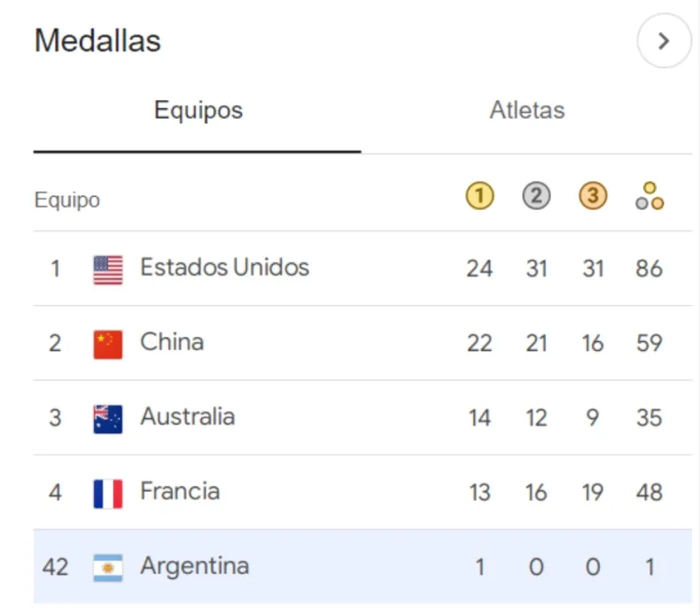Image resolution: width=700 pixels, height=615 pixels.
Task: Click the silver medal column icon
Action: pyautogui.click(x=536, y=197)
